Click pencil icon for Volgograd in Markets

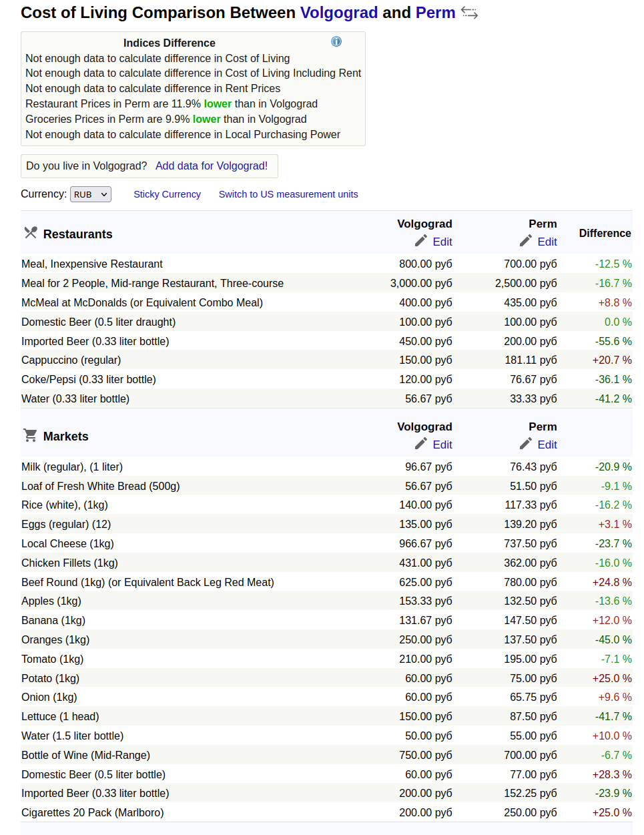click(x=420, y=444)
